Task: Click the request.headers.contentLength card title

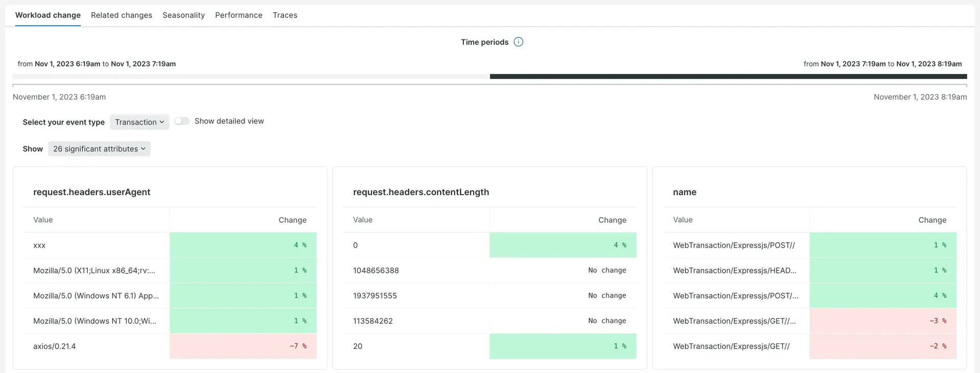Action: click(421, 192)
